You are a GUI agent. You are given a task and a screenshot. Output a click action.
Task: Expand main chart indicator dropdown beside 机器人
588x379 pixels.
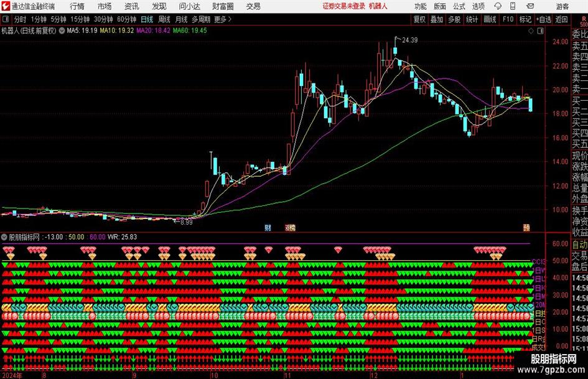(x=62, y=30)
